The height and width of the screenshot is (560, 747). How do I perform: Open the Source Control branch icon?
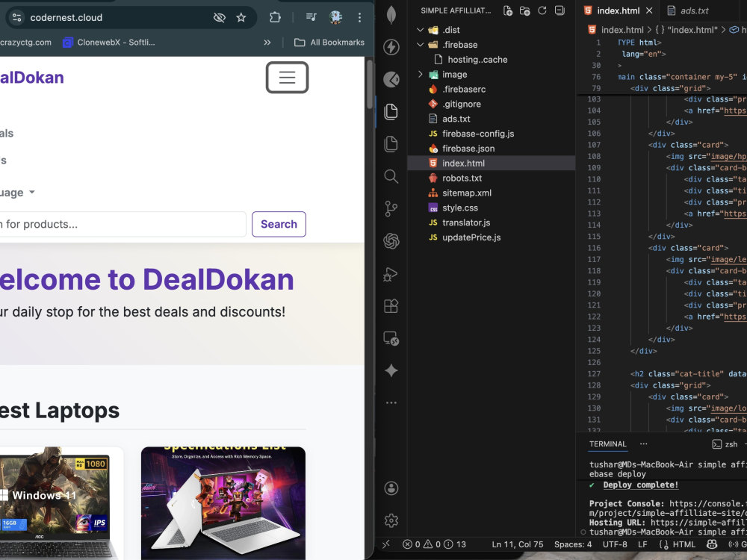pos(391,208)
